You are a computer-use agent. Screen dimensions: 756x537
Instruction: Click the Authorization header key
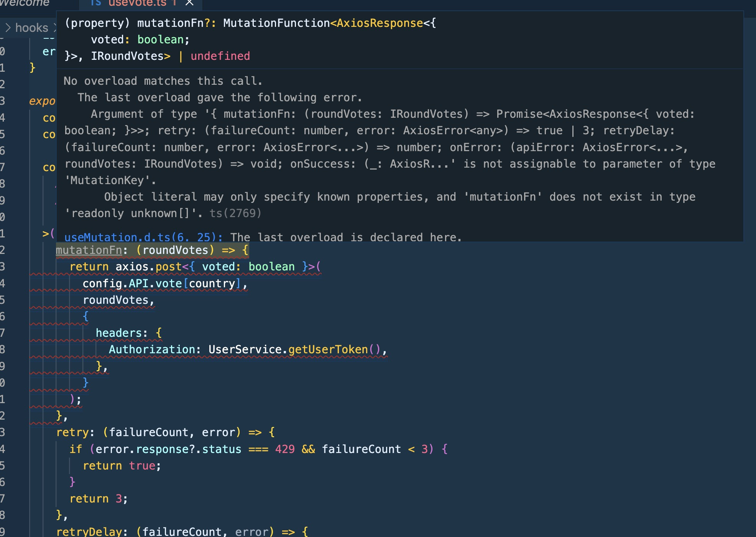pos(152,349)
